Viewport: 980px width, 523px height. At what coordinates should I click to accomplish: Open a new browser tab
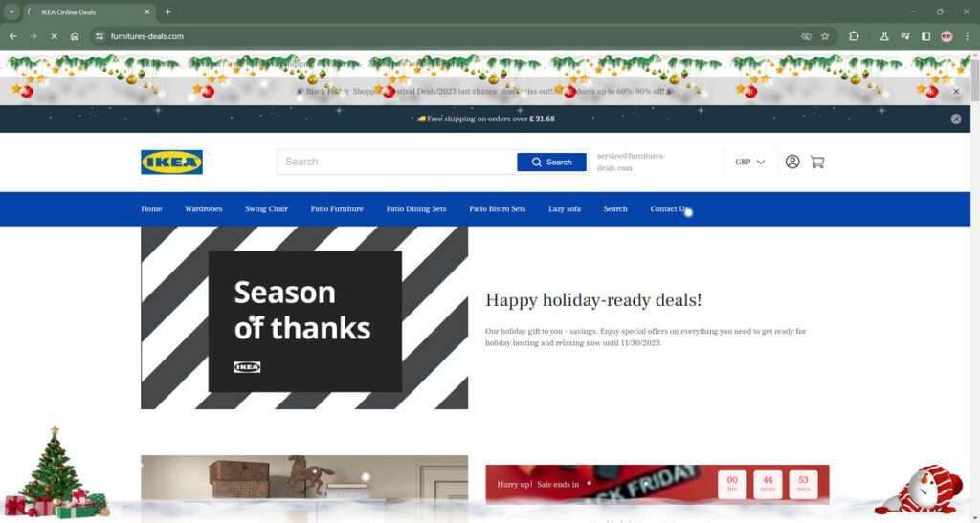coord(167,11)
